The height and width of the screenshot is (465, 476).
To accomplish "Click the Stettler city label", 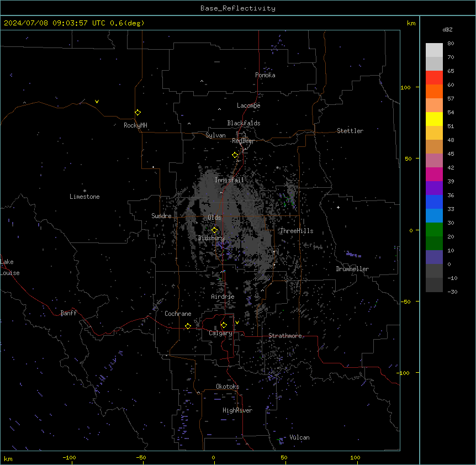I will (350, 131).
